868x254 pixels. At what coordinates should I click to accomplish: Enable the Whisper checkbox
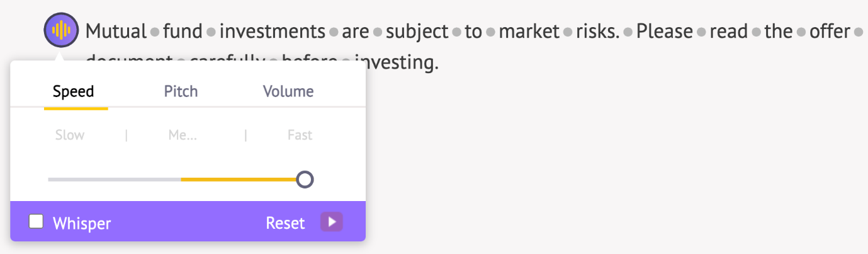click(37, 222)
